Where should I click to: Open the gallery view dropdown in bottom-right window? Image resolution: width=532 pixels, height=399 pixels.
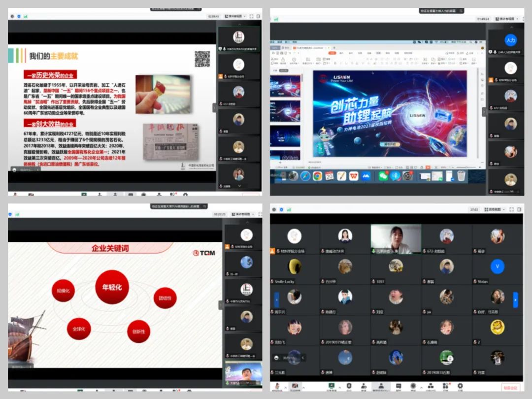[493, 209]
